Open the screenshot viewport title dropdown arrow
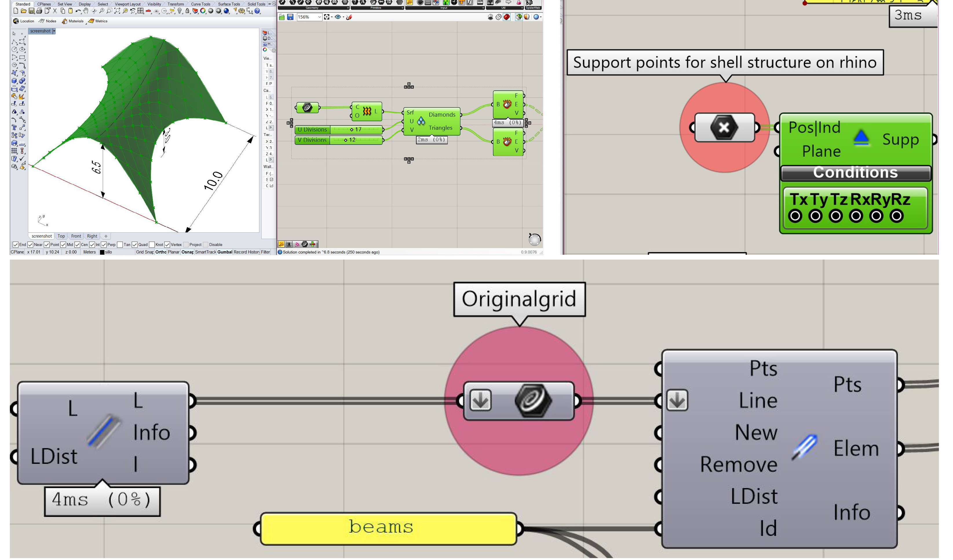The image size is (953, 560). click(54, 31)
